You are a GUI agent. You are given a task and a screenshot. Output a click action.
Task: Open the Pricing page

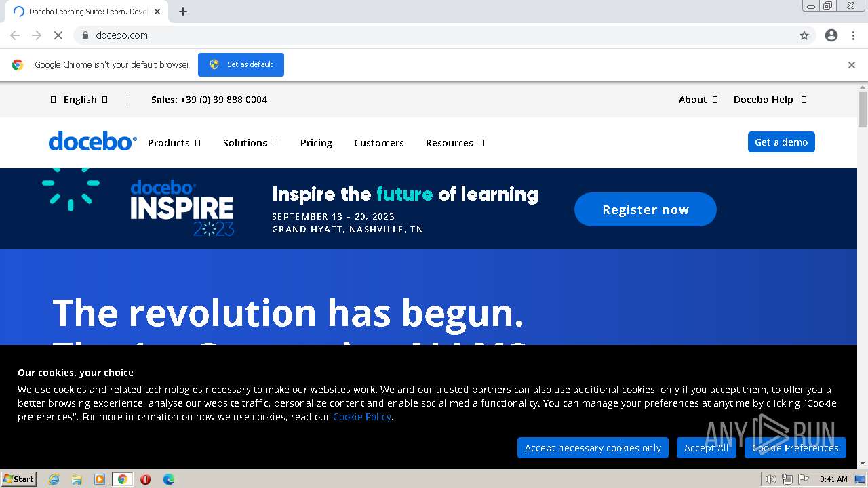pos(316,143)
